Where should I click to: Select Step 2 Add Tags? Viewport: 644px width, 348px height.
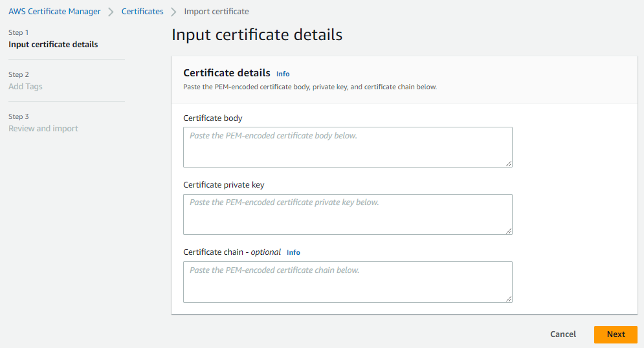[x=25, y=87]
